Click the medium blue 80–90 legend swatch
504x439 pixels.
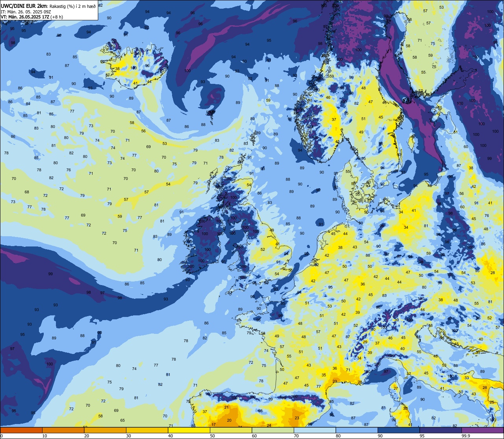357,430
